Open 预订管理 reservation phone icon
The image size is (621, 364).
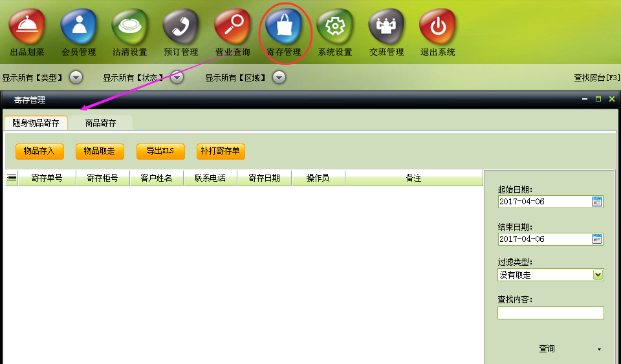point(181,27)
